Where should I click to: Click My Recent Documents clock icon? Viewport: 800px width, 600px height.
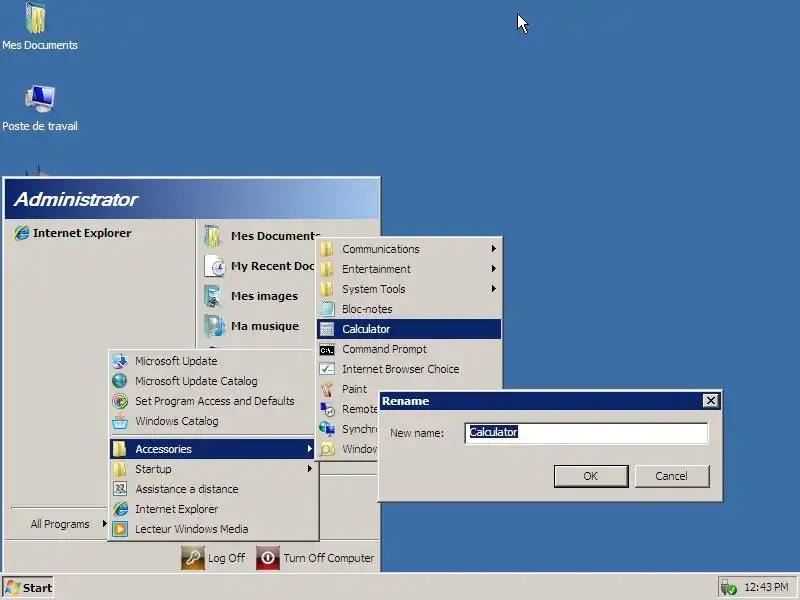tap(215, 266)
